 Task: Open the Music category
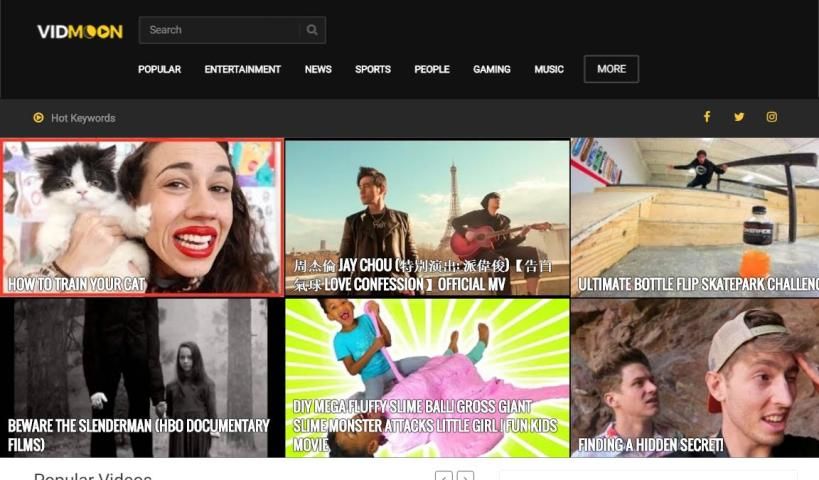click(x=549, y=70)
